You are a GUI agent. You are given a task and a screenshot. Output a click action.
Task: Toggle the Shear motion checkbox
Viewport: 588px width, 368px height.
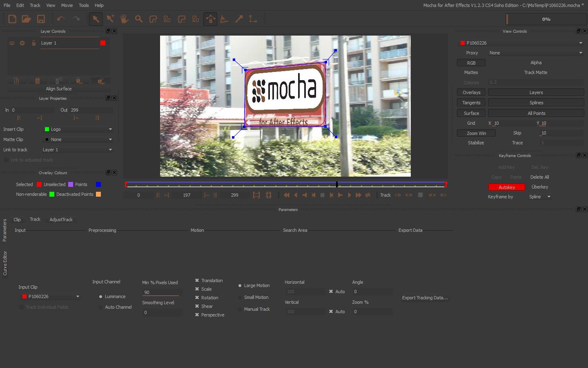[x=197, y=306]
